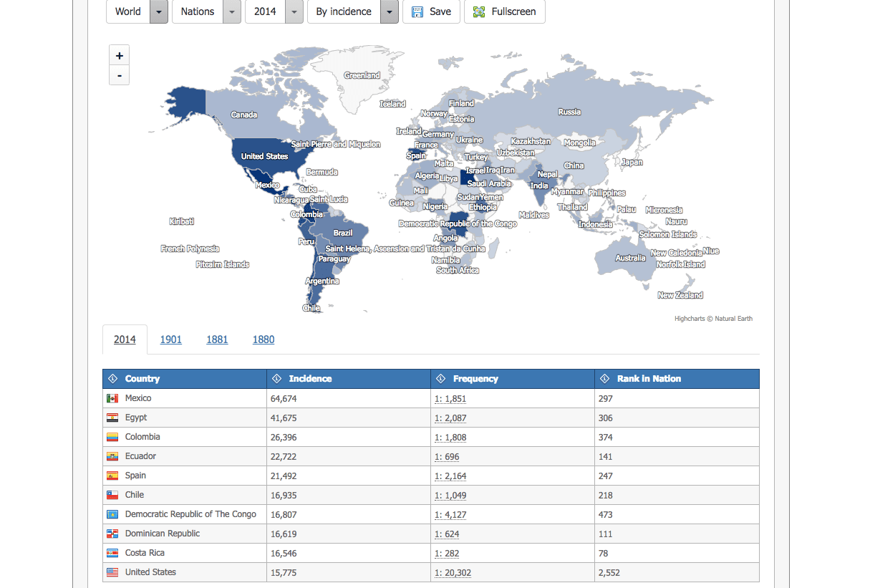Click the Spain flag icon
This screenshot has height=588, width=870.
click(112, 476)
